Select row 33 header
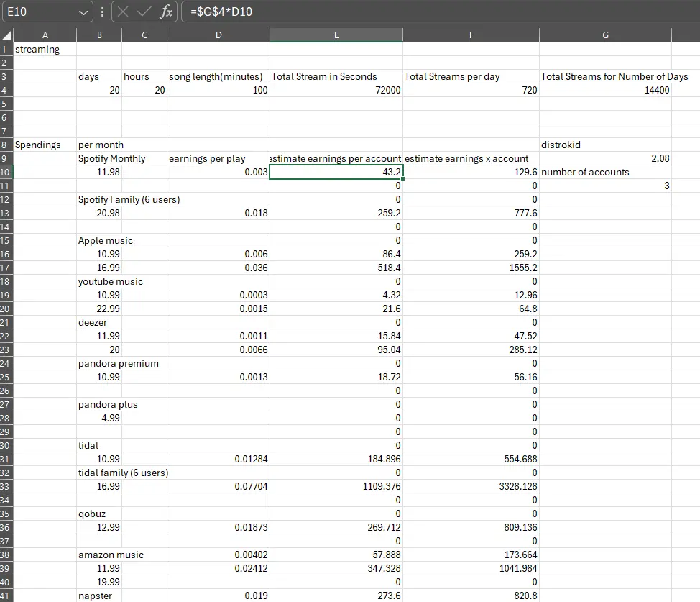This screenshot has height=602, width=700. click(6, 486)
